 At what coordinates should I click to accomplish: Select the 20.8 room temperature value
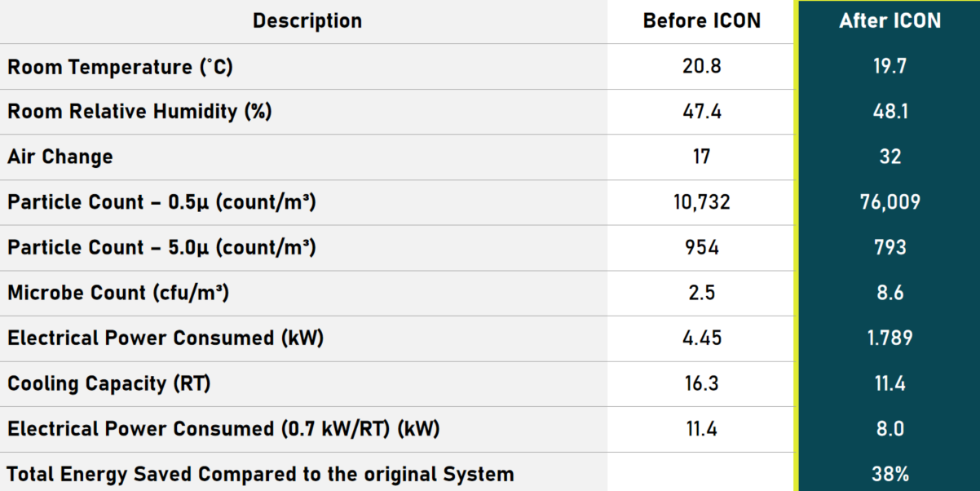(701, 67)
